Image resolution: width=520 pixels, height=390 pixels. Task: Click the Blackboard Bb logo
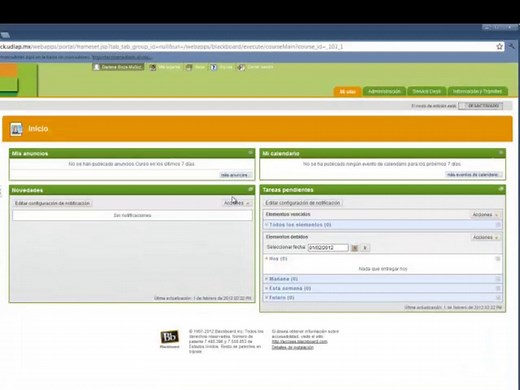coord(169,339)
